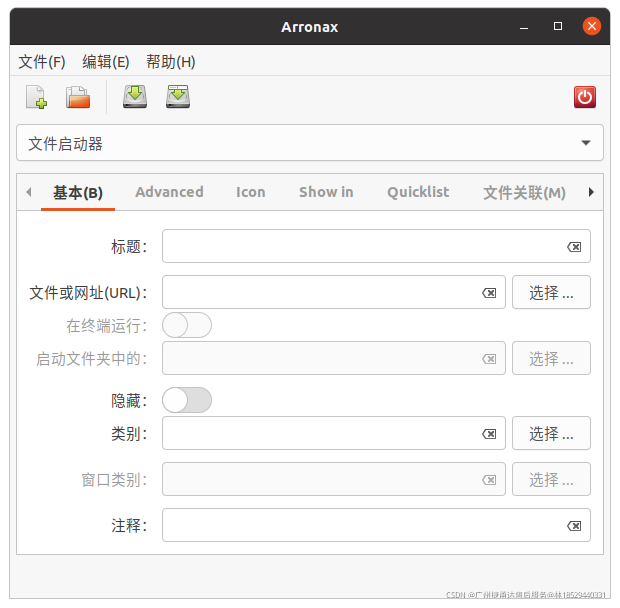Clear the 启动文件夹中的 field erase icon
Screen dimensions: 620x608
(x=489, y=359)
